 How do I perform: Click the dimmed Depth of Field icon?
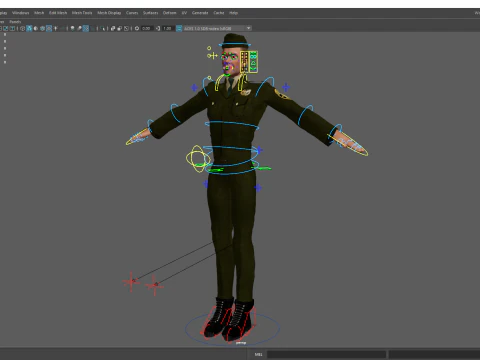click(x=92, y=28)
